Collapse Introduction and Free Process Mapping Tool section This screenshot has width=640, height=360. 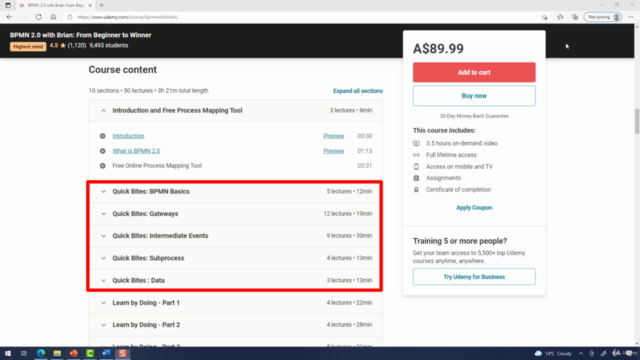point(236,110)
